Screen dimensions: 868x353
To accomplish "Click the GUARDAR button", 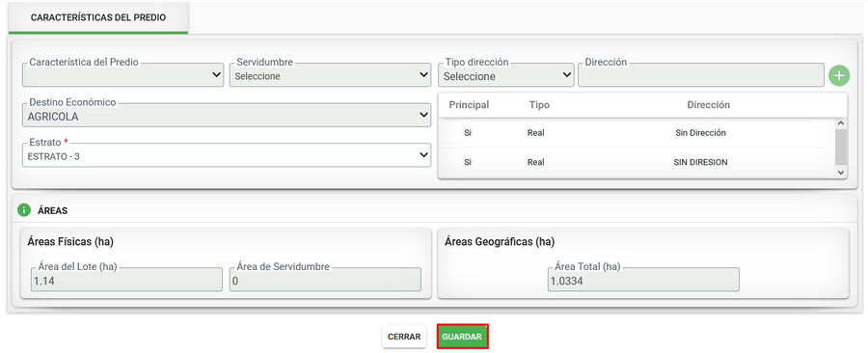I will pyautogui.click(x=462, y=337).
